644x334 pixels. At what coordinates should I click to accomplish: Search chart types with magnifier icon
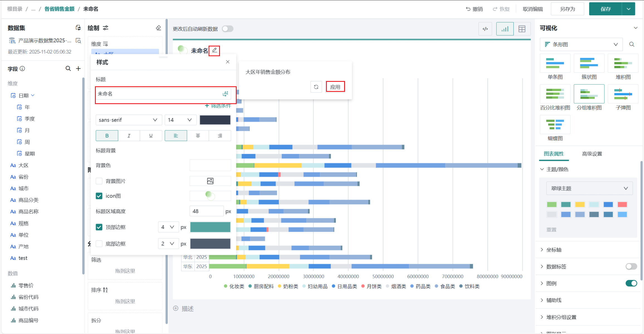(x=631, y=44)
